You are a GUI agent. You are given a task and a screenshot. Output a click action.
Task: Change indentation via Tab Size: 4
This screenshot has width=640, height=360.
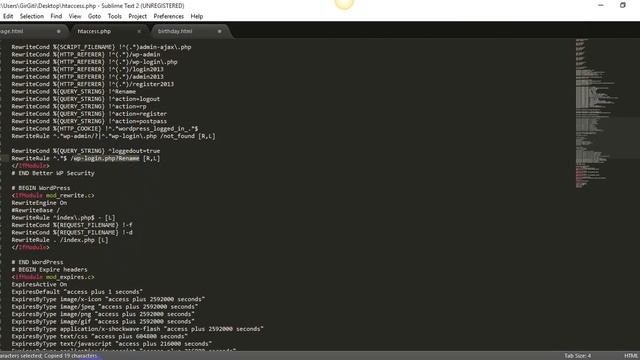point(578,356)
